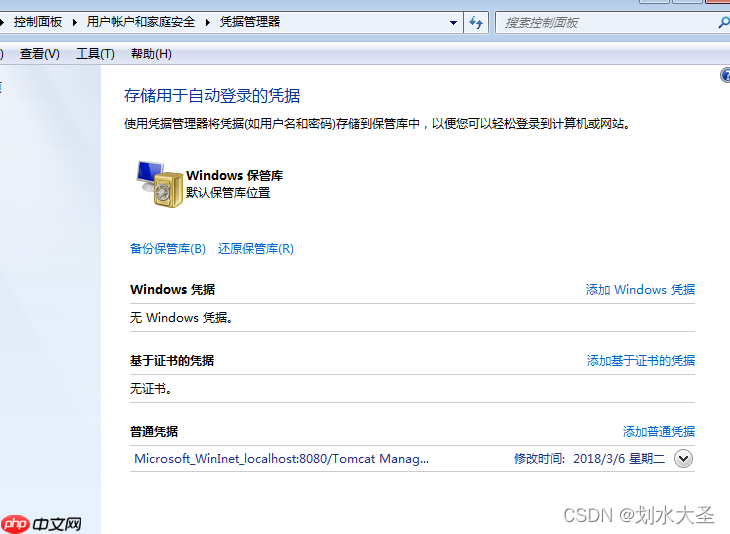Open Microsoft_WinInet_localhost:8080 credential link
The height and width of the screenshot is (534, 730).
coord(282,459)
